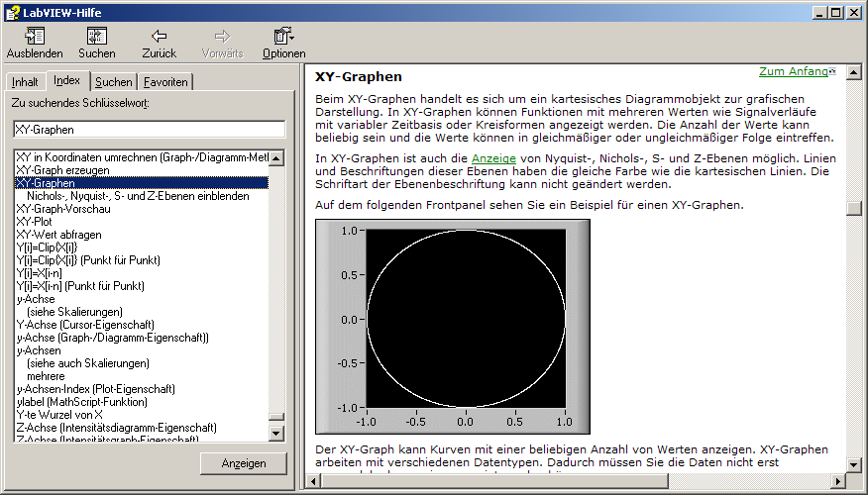Viewport: 868px width, 495px height.
Task: Open the Suchen tab
Action: click(114, 82)
